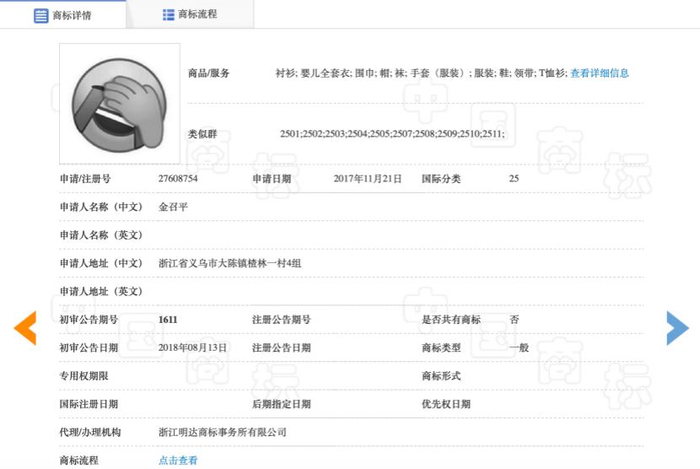Image resolution: width=700 pixels, height=469 pixels.
Task: Click the 注册公告期号 label
Action: 281,320
